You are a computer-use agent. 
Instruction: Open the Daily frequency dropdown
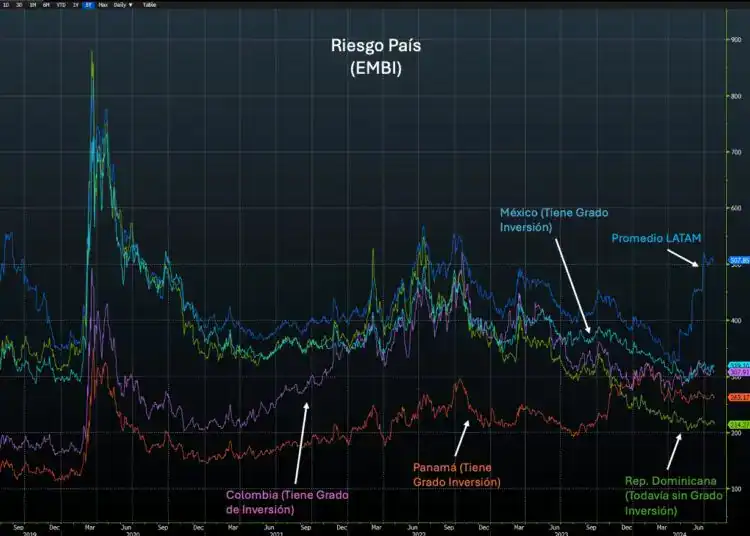tap(123, 5)
